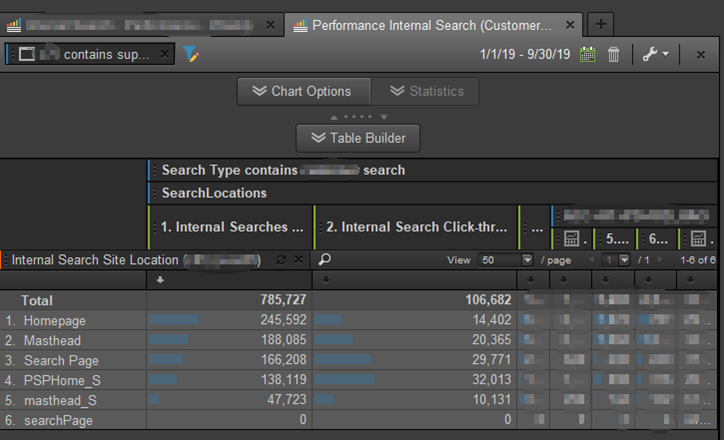Sort by Internal Searches column arrow

(x=161, y=281)
